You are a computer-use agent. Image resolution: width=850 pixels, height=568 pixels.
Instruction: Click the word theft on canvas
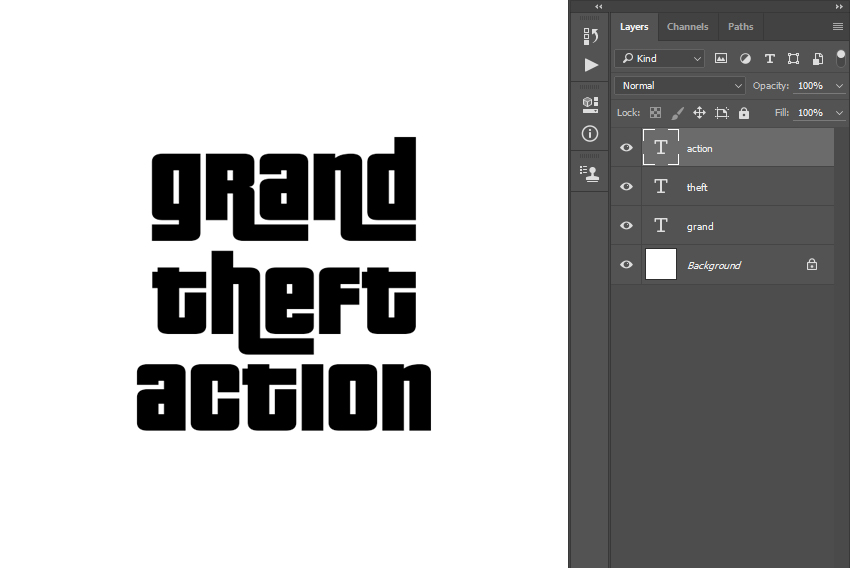(x=284, y=302)
